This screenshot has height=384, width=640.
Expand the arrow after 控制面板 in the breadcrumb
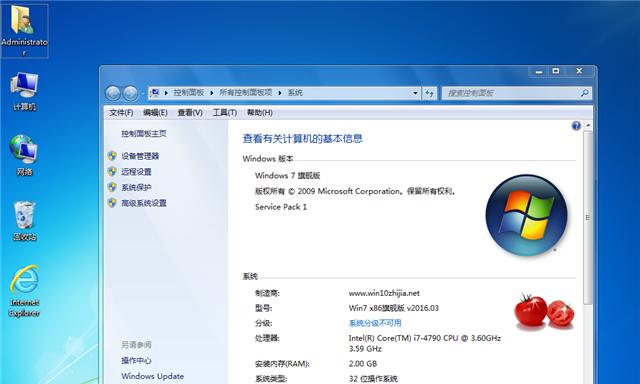[x=211, y=93]
